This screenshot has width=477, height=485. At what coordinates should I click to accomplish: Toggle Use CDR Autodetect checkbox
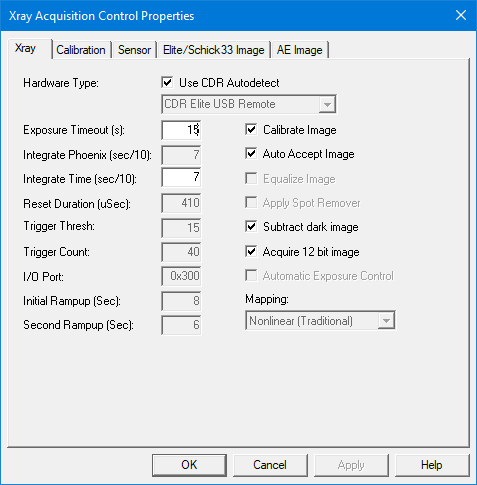(x=167, y=82)
